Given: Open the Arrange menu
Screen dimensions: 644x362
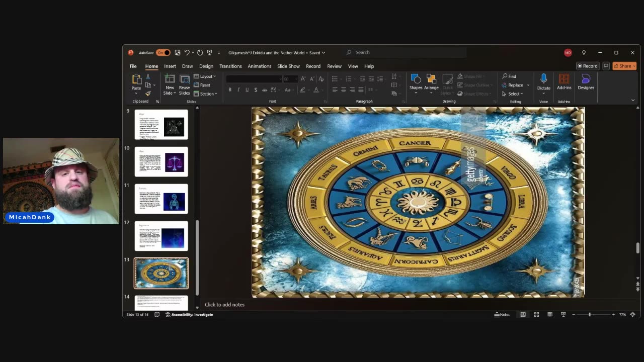Looking at the screenshot, I should (x=431, y=83).
